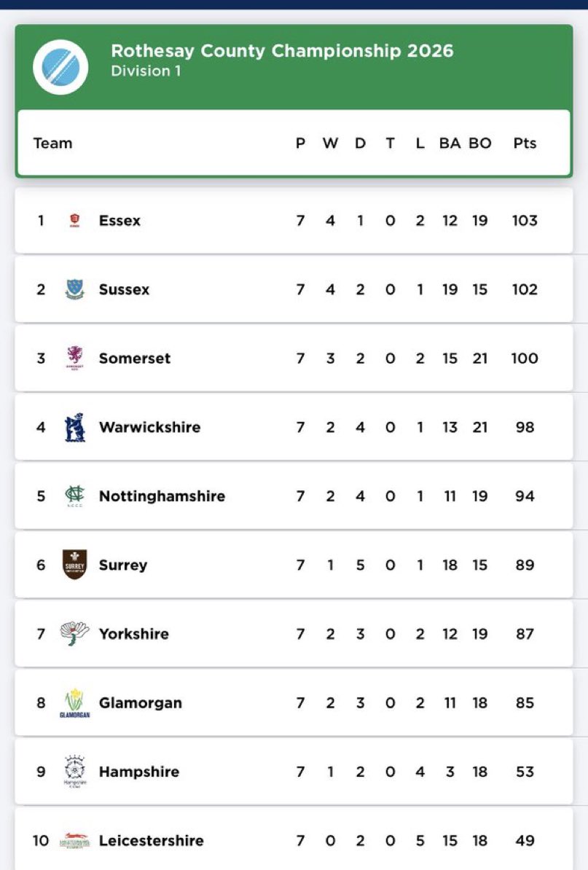Click the Rothesay County Championship 2026 title
The width and height of the screenshot is (588, 870).
click(283, 50)
